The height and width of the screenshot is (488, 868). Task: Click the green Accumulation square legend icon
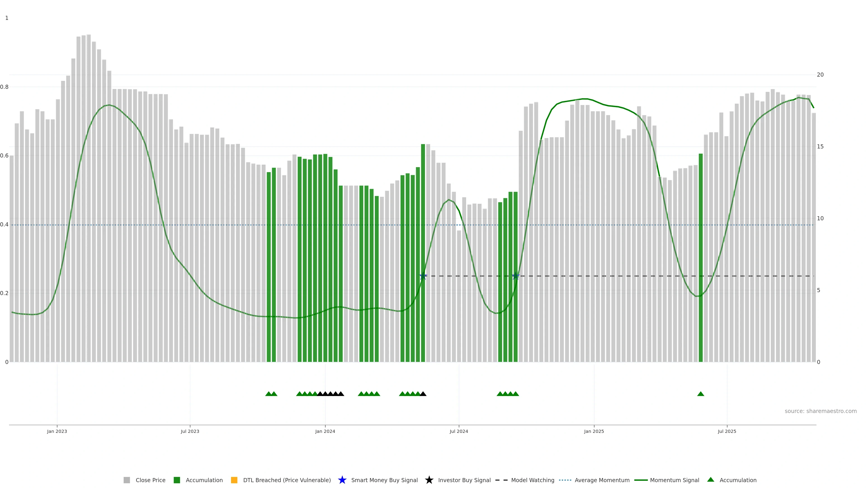pyautogui.click(x=177, y=480)
